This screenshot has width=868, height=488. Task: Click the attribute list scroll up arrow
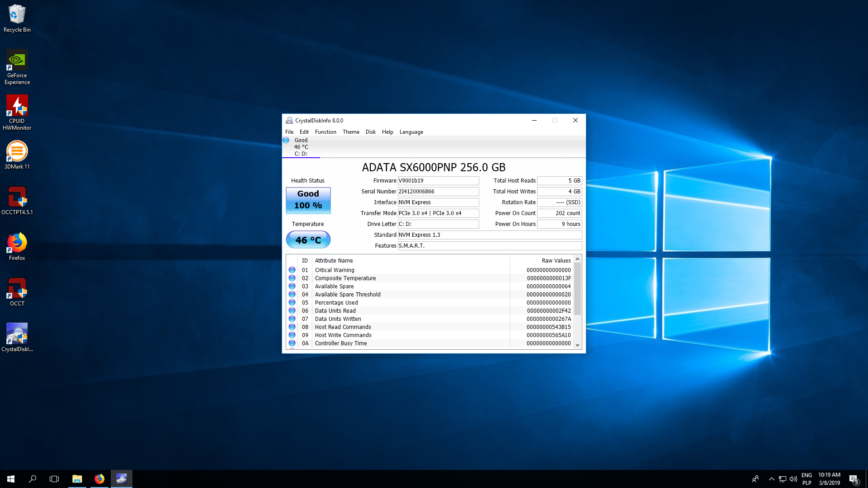tap(577, 259)
